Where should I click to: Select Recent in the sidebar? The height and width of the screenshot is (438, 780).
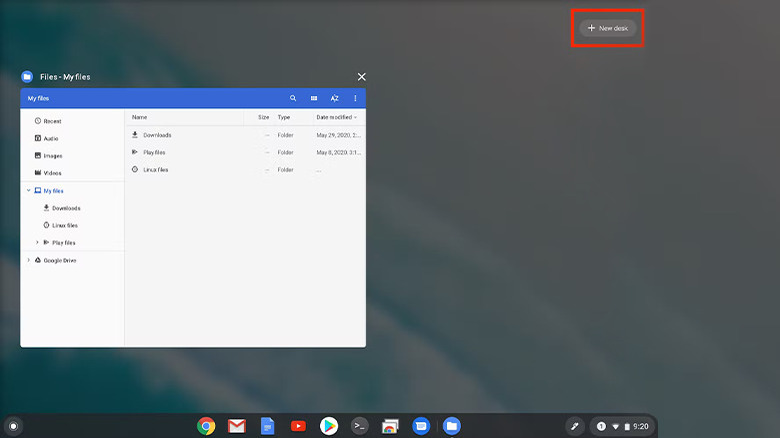52,121
